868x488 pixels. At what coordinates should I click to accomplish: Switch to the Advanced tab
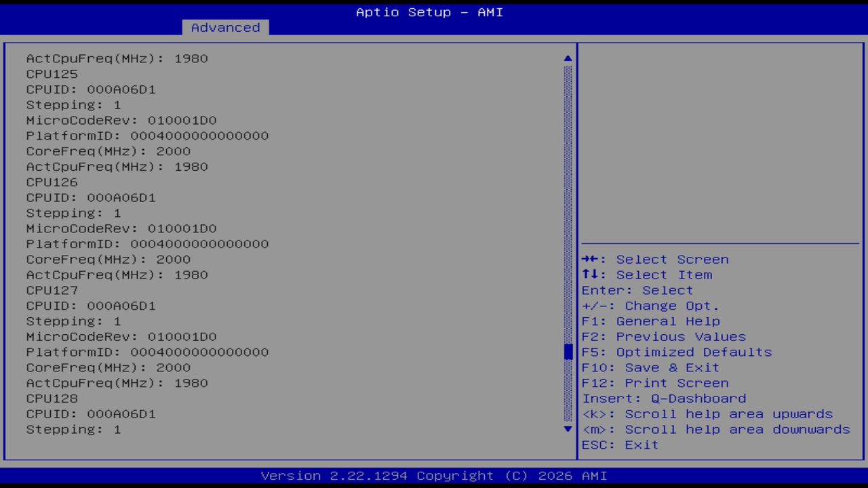pyautogui.click(x=224, y=27)
